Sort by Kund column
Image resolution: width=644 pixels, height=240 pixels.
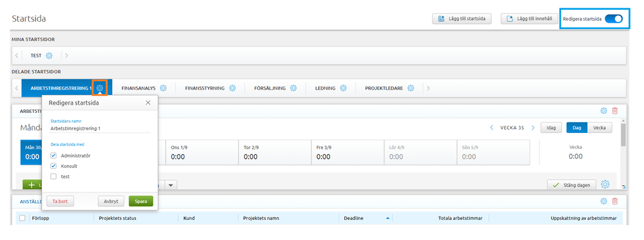pos(189,218)
